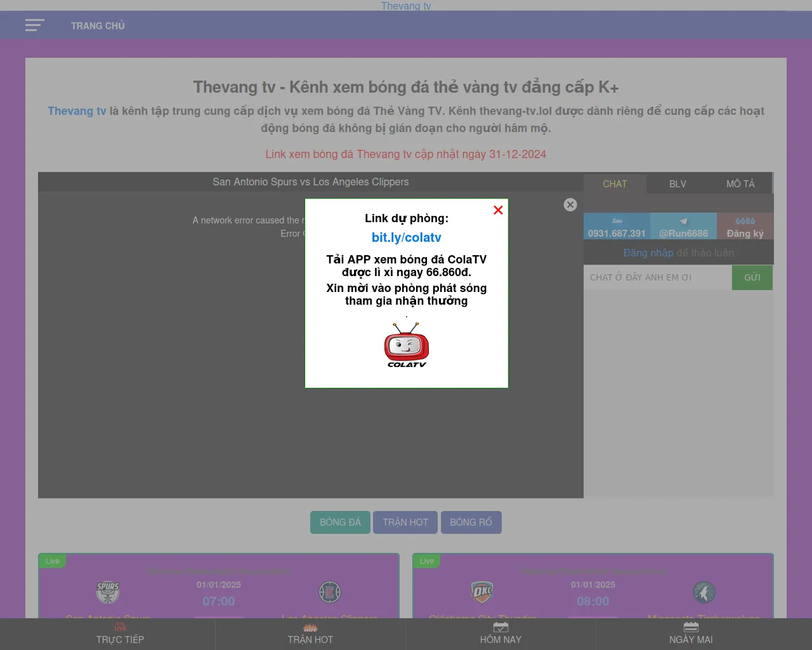Switch to the CHAT tab

click(615, 184)
